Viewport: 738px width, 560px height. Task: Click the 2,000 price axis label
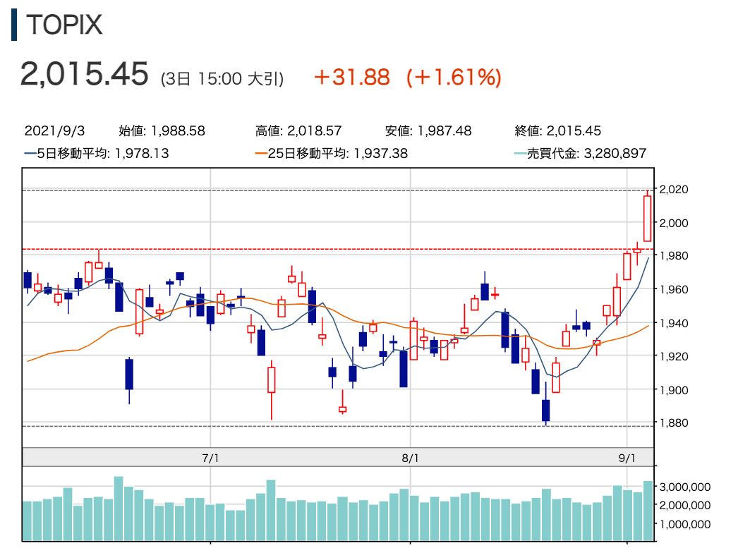tap(674, 223)
